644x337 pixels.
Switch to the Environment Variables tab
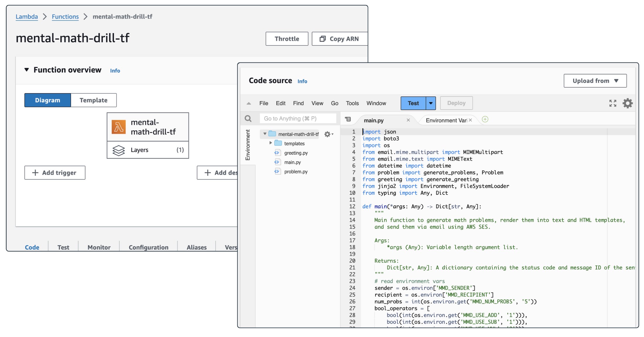[x=446, y=120]
